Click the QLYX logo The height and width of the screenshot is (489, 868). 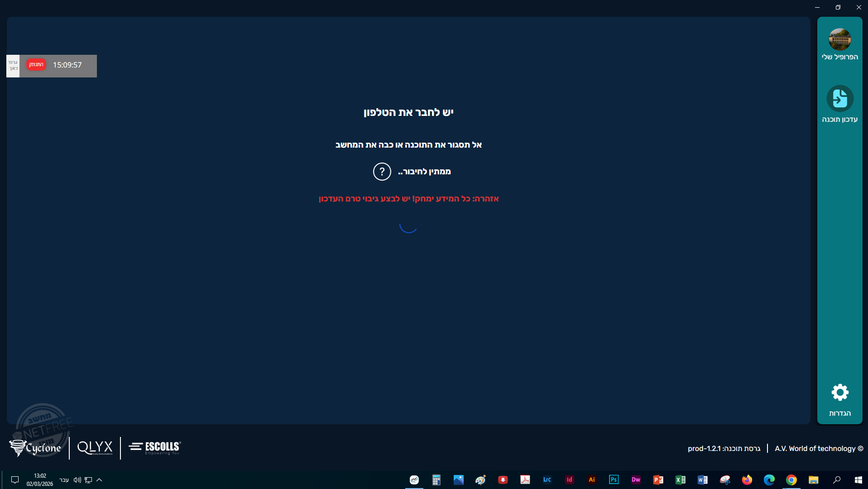pos(95,448)
